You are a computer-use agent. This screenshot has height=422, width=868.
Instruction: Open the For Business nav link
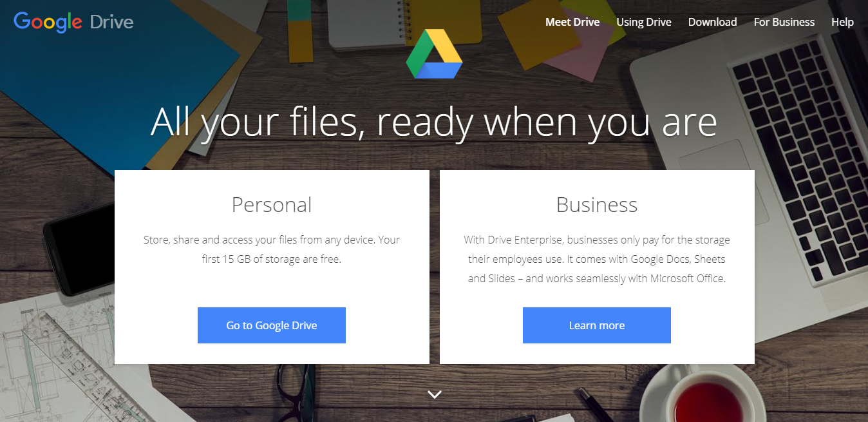click(784, 22)
